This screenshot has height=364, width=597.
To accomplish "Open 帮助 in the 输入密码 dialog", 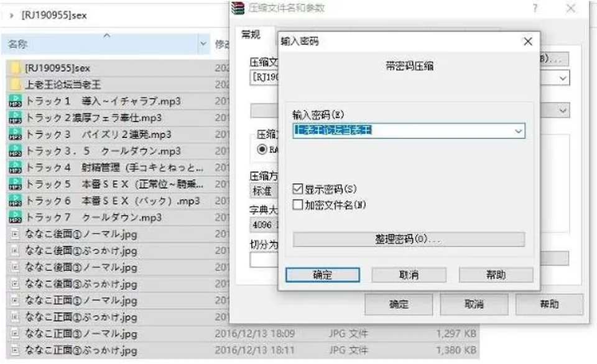I will click(496, 275).
